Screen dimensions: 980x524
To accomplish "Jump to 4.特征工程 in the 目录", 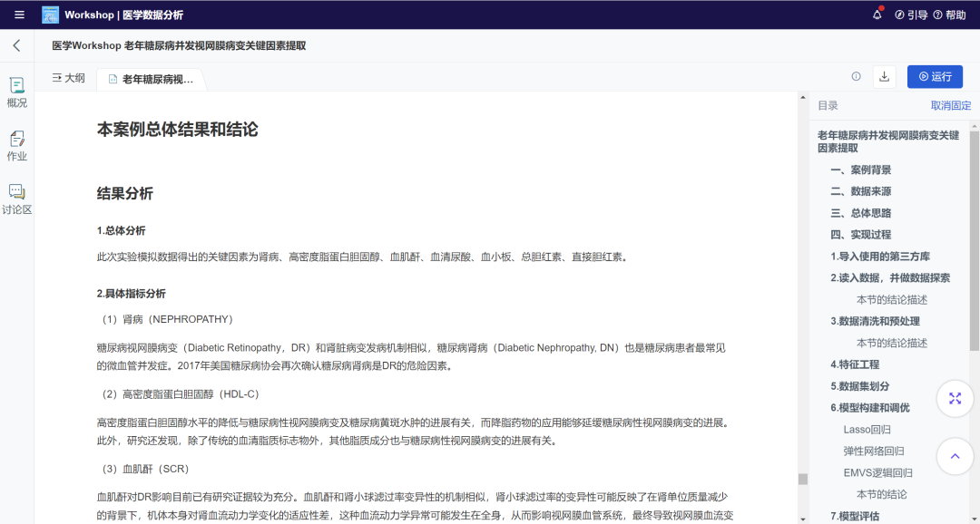I will (x=855, y=364).
